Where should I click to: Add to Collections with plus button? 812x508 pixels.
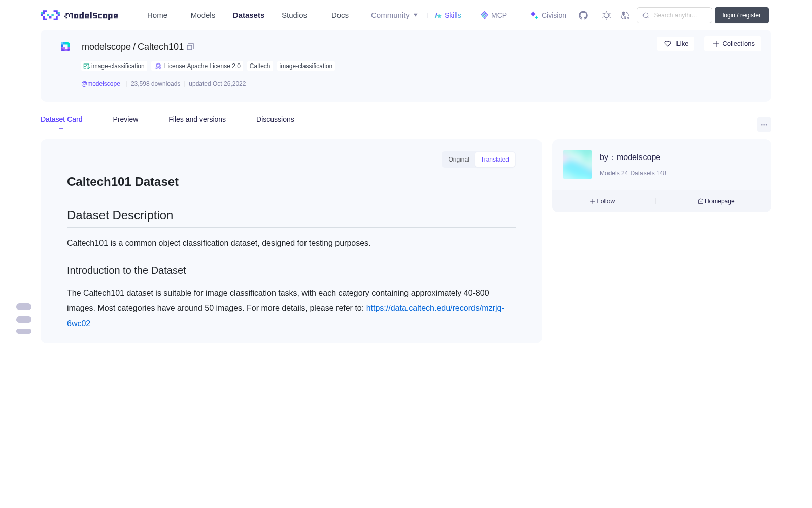pos(733,44)
